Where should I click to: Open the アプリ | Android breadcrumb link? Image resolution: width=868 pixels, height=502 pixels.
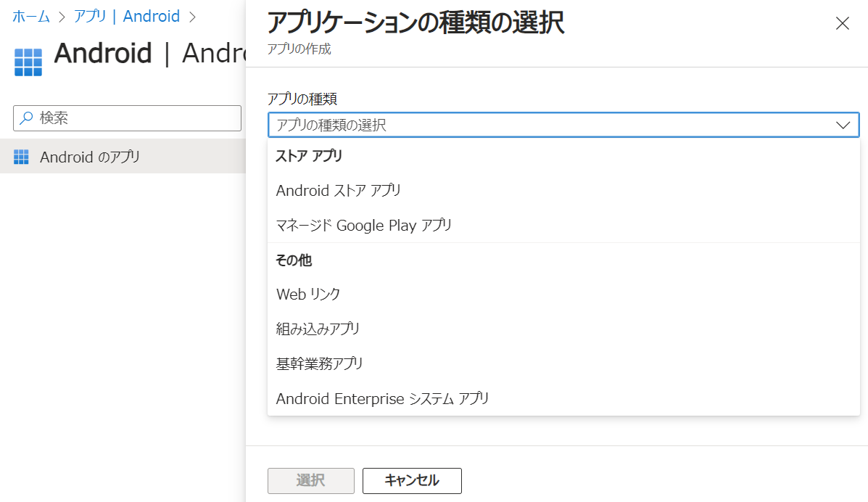[127, 16]
